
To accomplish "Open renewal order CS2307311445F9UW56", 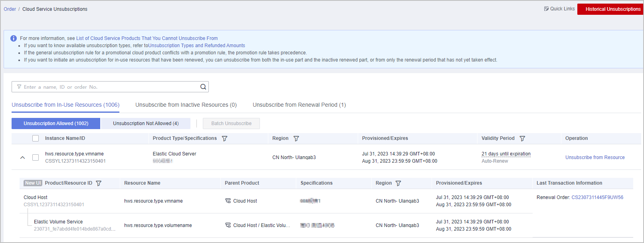I will pyautogui.click(x=597, y=197).
